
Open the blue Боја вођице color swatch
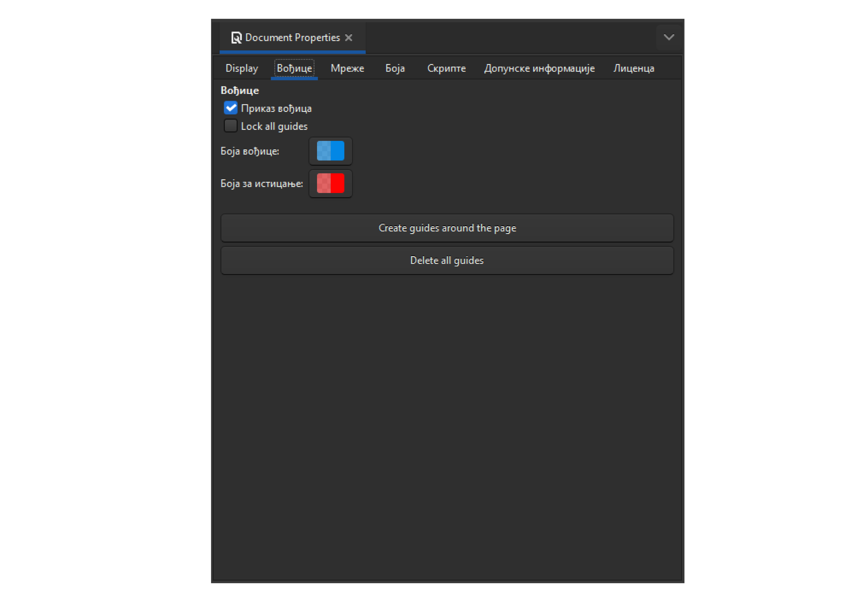[330, 151]
